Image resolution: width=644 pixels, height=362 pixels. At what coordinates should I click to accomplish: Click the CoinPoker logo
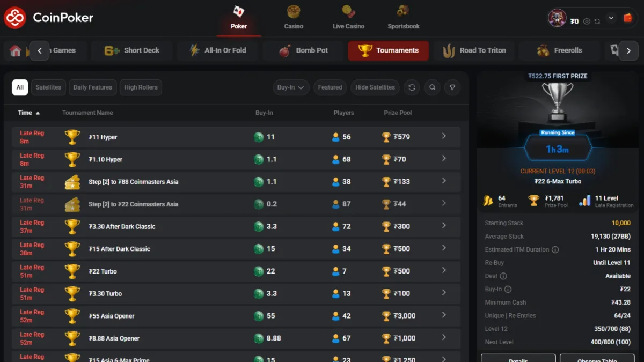click(x=49, y=18)
